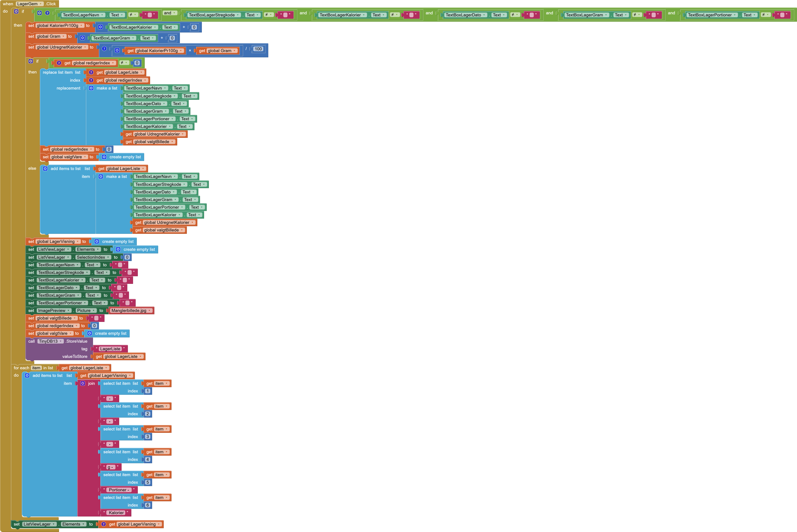Open Manglerbillede.jpg asset dropdown
Viewport: 797px width, 532px height.
131,310
